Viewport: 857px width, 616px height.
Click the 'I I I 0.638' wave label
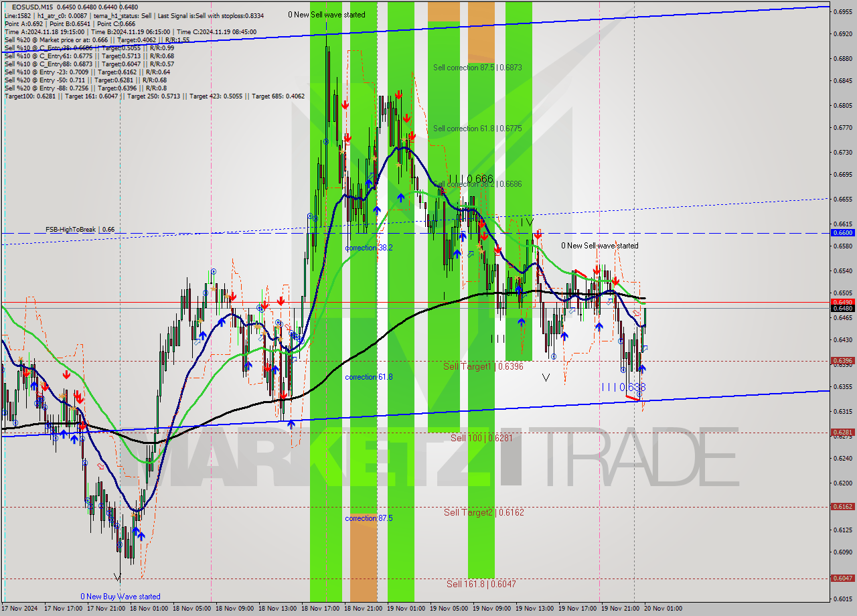point(623,387)
